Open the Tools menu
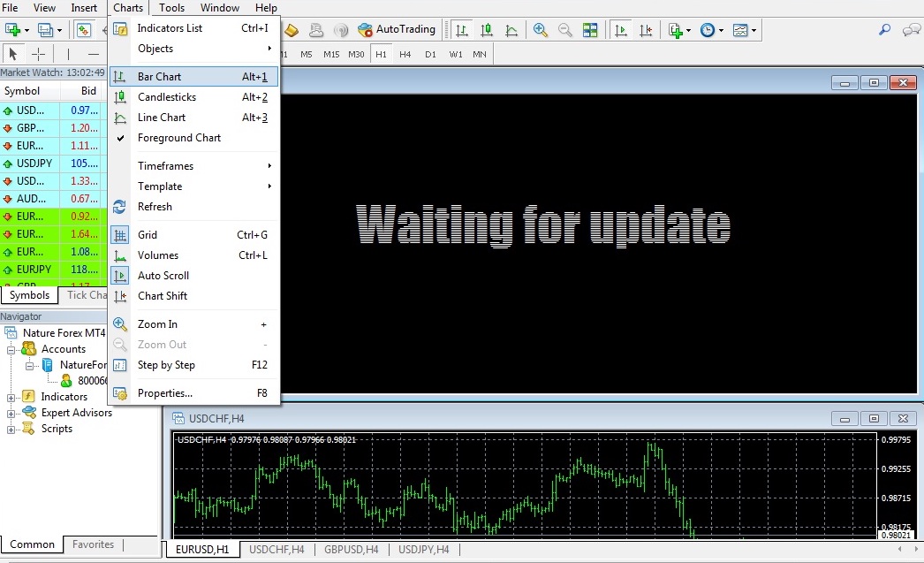 click(x=171, y=8)
